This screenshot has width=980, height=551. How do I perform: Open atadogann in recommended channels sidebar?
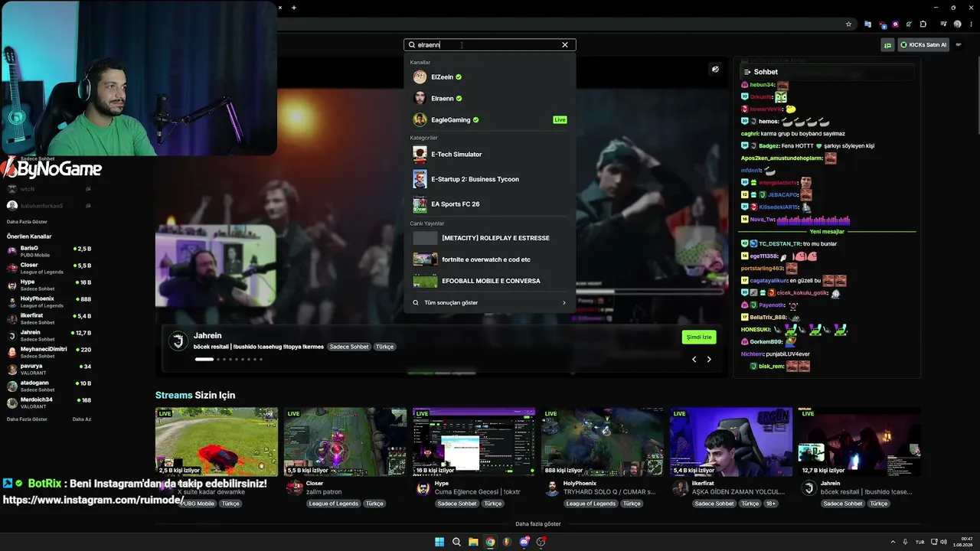[x=49, y=386]
